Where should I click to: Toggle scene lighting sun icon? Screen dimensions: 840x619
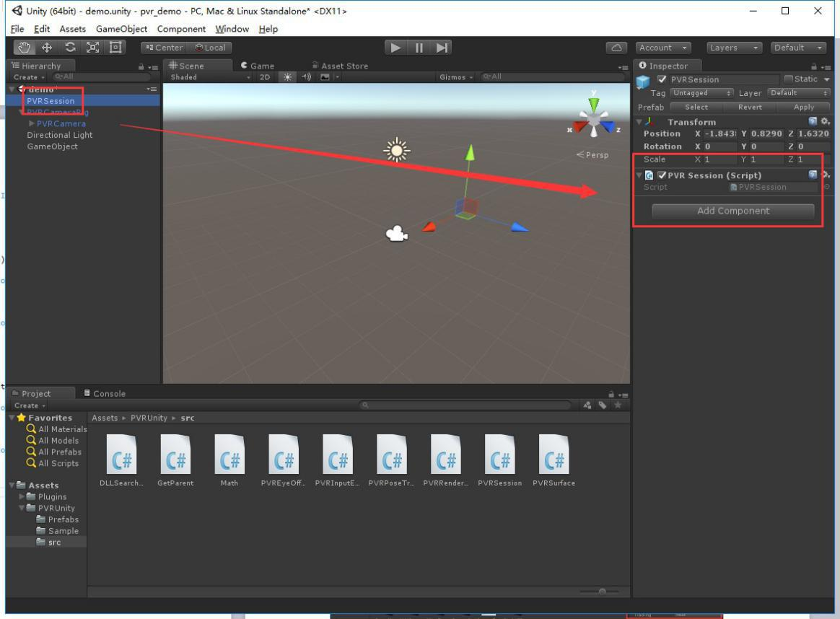tap(288, 77)
